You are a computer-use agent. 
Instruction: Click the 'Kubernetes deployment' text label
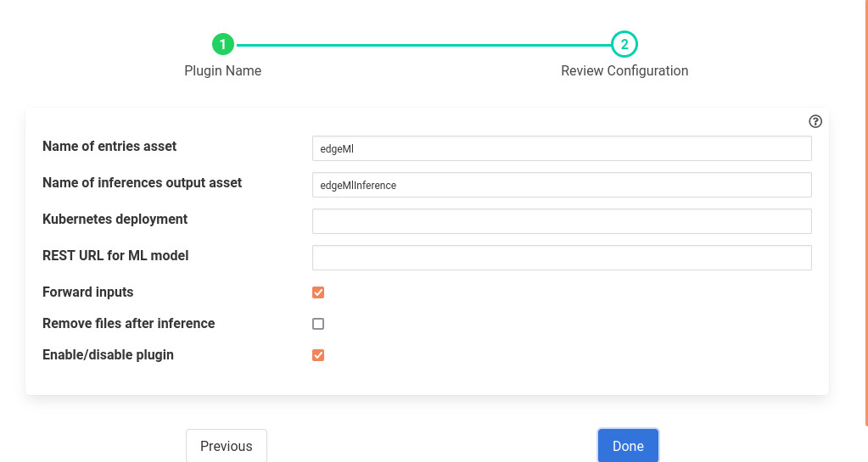pos(115,219)
